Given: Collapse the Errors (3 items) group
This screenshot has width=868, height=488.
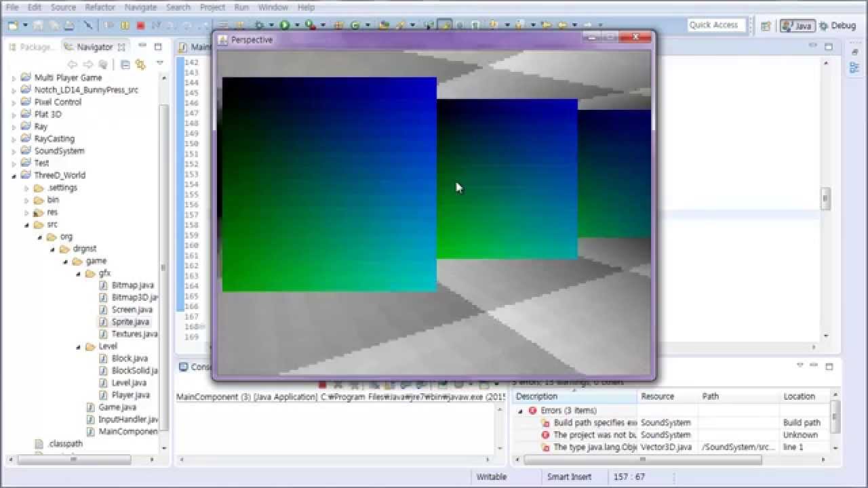Looking at the screenshot, I should [x=521, y=411].
